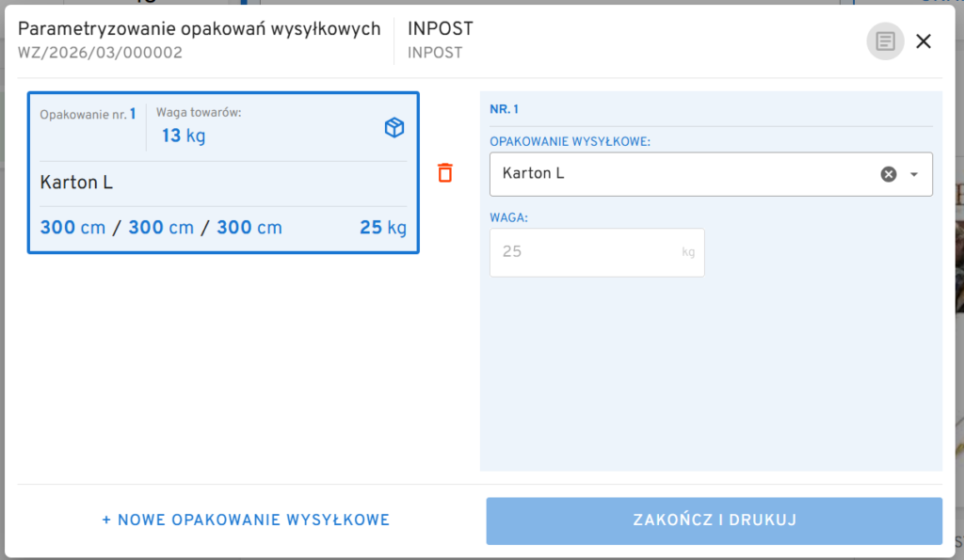The width and height of the screenshot is (964, 560).
Task: Expand the Opakowanie wysyłkowe dropdown arrow
Action: [913, 174]
